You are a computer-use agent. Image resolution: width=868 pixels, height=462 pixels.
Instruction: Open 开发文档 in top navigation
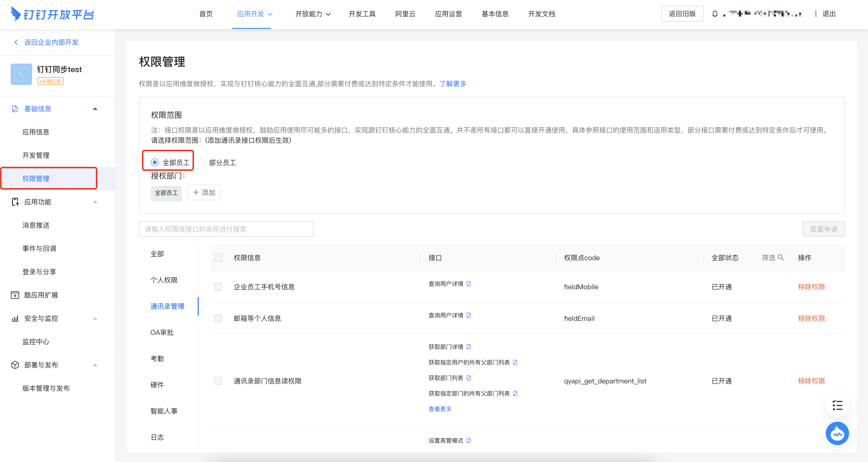tap(541, 14)
